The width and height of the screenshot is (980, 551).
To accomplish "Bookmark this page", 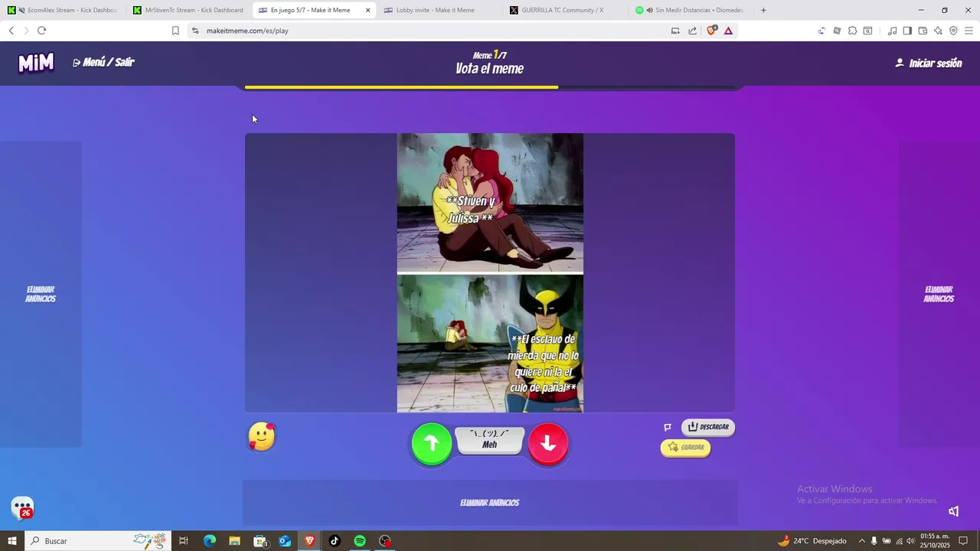I will pyautogui.click(x=175, y=31).
